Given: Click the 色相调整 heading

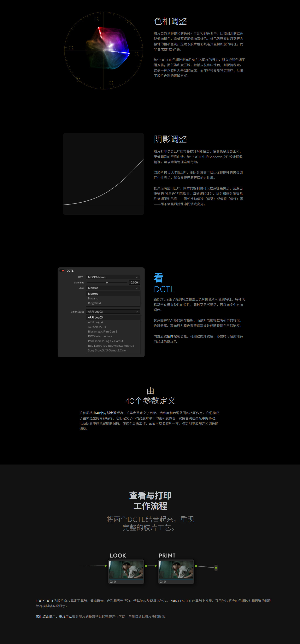Looking at the screenshot, I should click(x=170, y=21).
